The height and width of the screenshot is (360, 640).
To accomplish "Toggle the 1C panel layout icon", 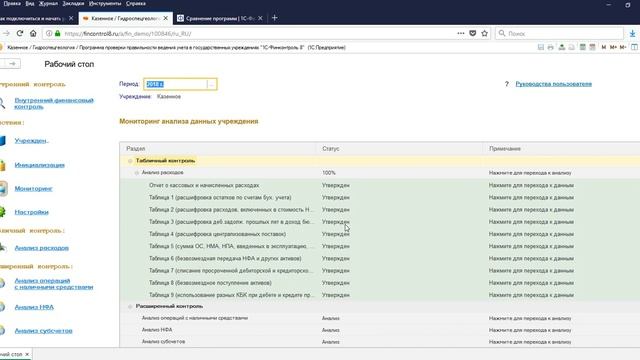I will (x=635, y=47).
